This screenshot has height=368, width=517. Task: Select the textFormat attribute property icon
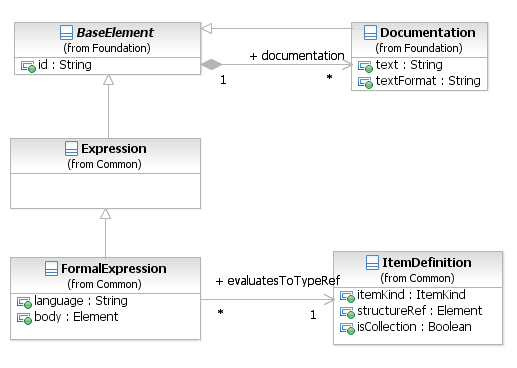pos(365,82)
